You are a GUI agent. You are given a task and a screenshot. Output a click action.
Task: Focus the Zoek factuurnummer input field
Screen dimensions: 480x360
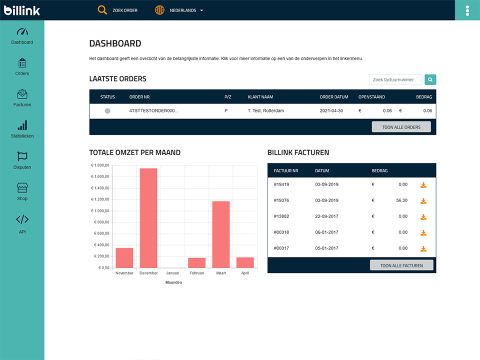click(395, 80)
